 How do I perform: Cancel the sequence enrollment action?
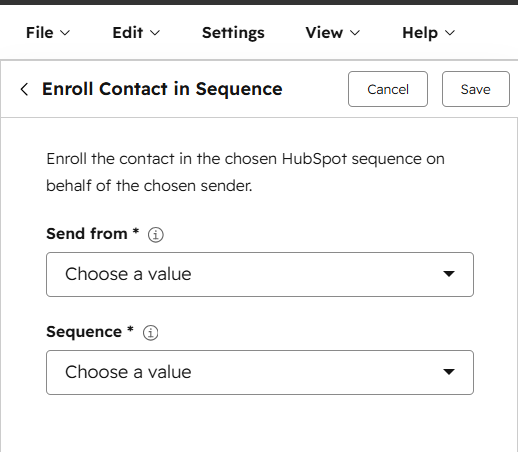coord(388,89)
